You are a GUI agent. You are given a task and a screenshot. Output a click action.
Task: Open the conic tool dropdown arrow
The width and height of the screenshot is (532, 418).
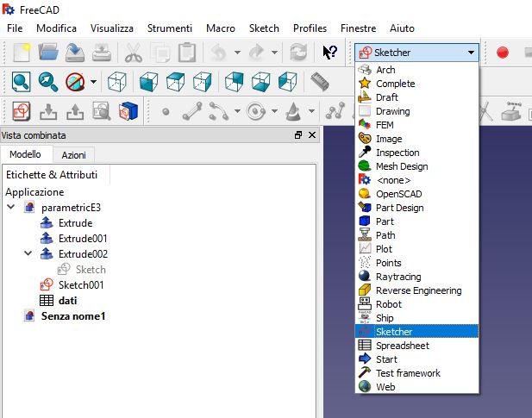pos(311,111)
